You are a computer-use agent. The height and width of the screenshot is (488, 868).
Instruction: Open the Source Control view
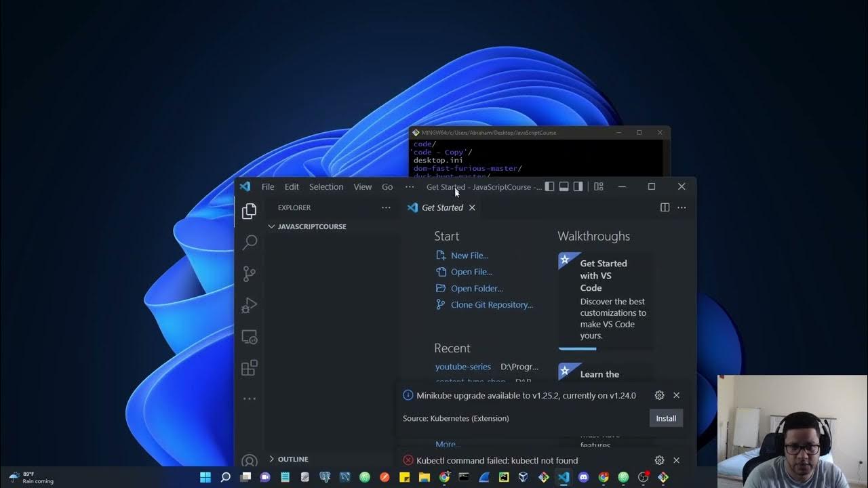tap(250, 274)
